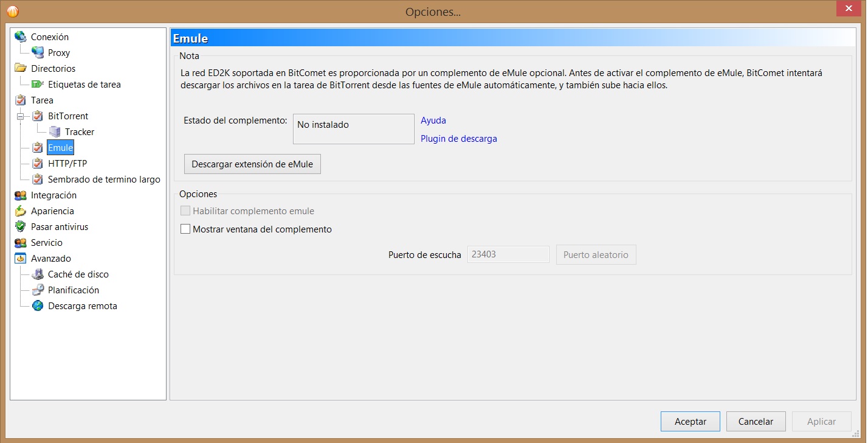This screenshot has width=868, height=443.
Task: Click the Etiquetas de tarea tag icon
Action: click(x=38, y=84)
